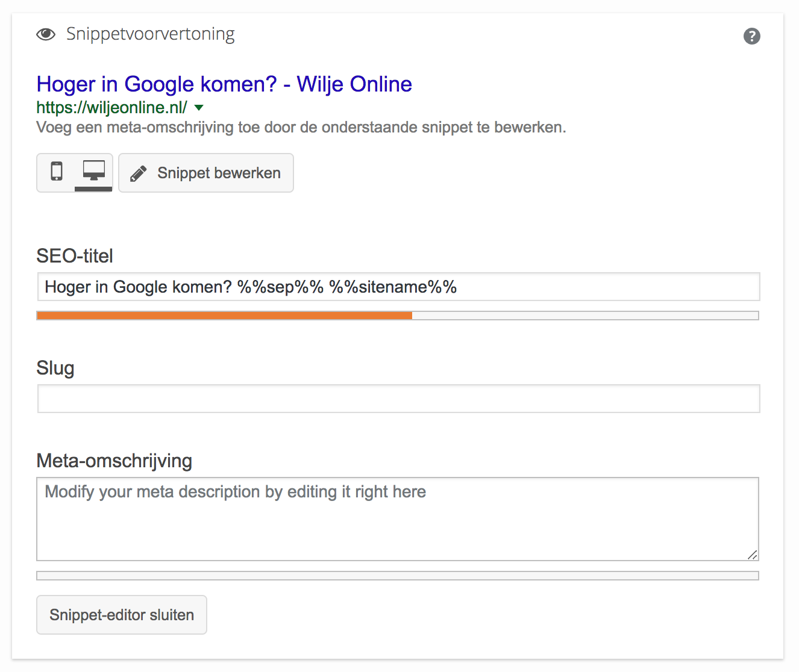799x672 pixels.
Task: Click the https://wiljeonline.nl/ URL
Action: point(111,108)
